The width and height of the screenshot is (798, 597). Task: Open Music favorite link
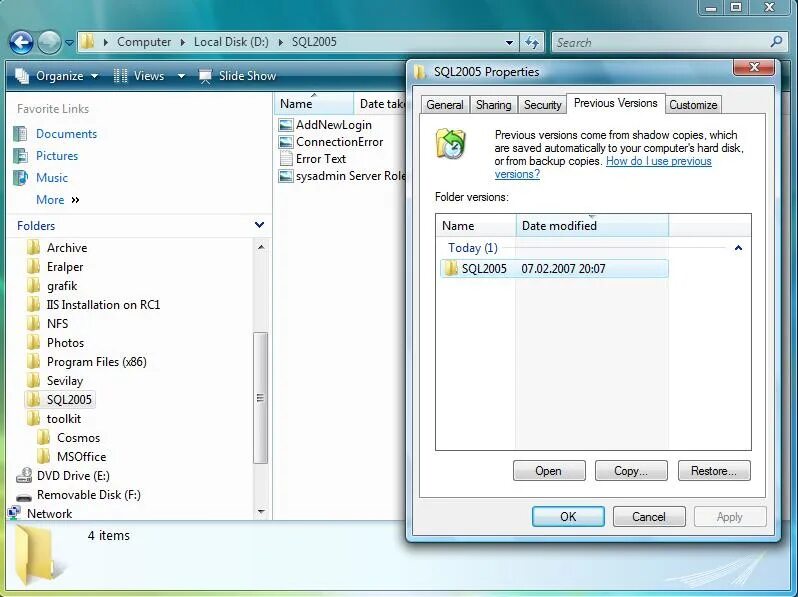(52, 178)
